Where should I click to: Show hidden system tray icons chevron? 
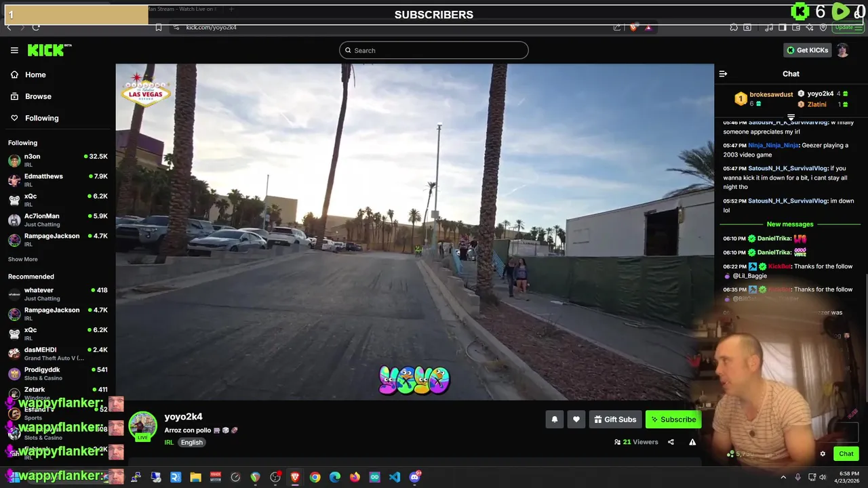pos(783,477)
